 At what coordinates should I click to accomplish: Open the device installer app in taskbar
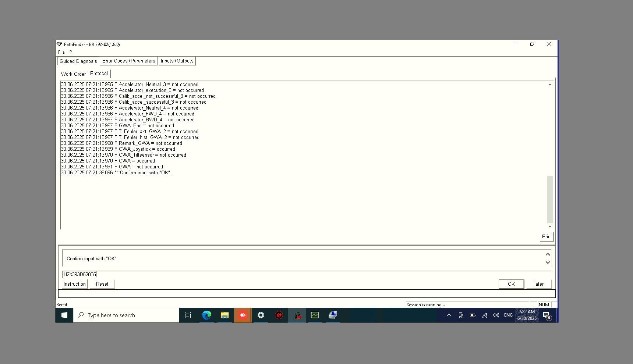pyautogui.click(x=333, y=315)
